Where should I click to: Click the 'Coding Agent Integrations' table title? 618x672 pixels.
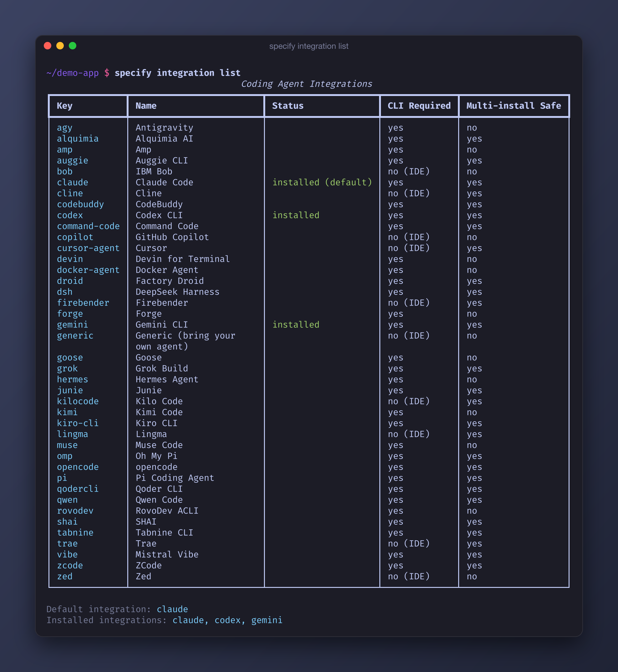pos(307,84)
